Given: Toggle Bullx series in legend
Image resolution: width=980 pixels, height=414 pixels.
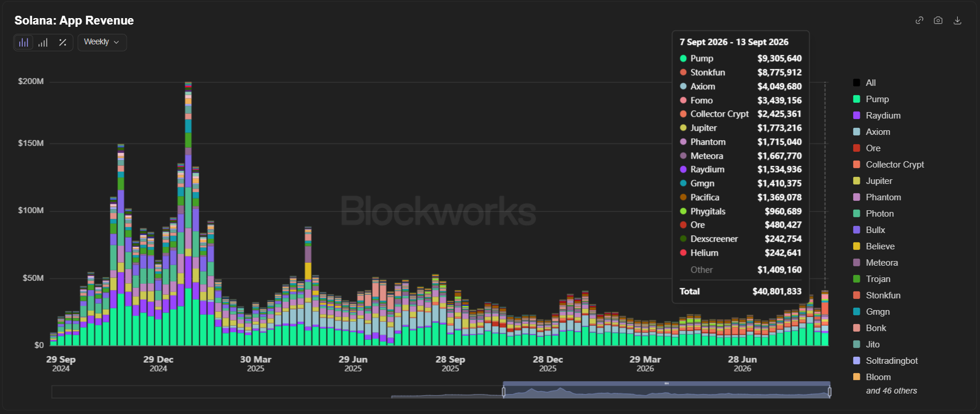Looking at the screenshot, I should (869, 230).
